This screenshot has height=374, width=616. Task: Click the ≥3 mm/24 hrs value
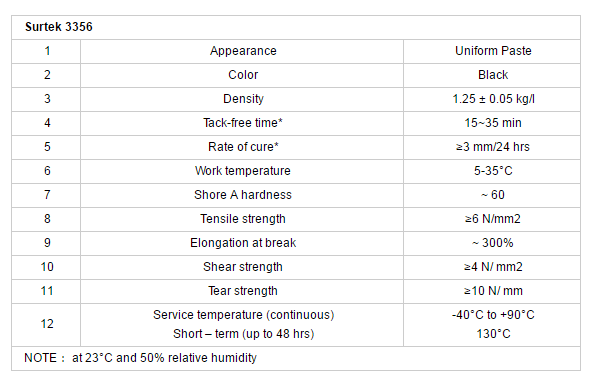click(x=493, y=147)
